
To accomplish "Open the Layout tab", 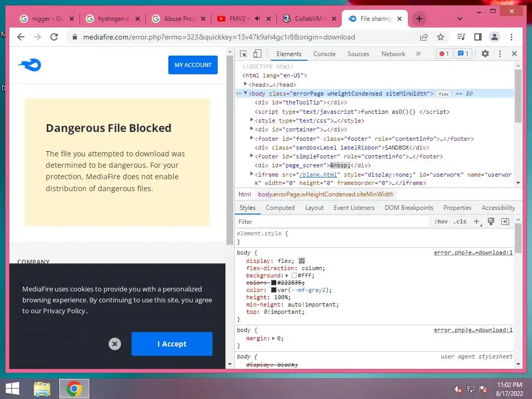I will [x=314, y=208].
